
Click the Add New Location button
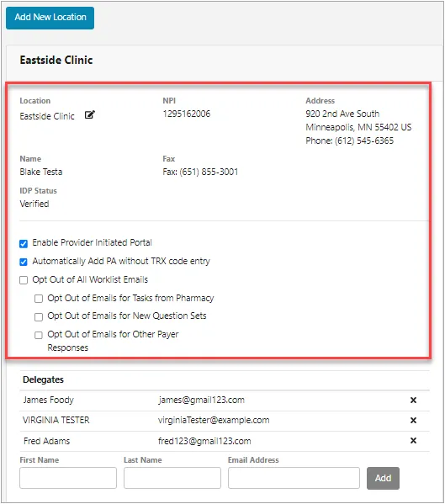pos(50,18)
